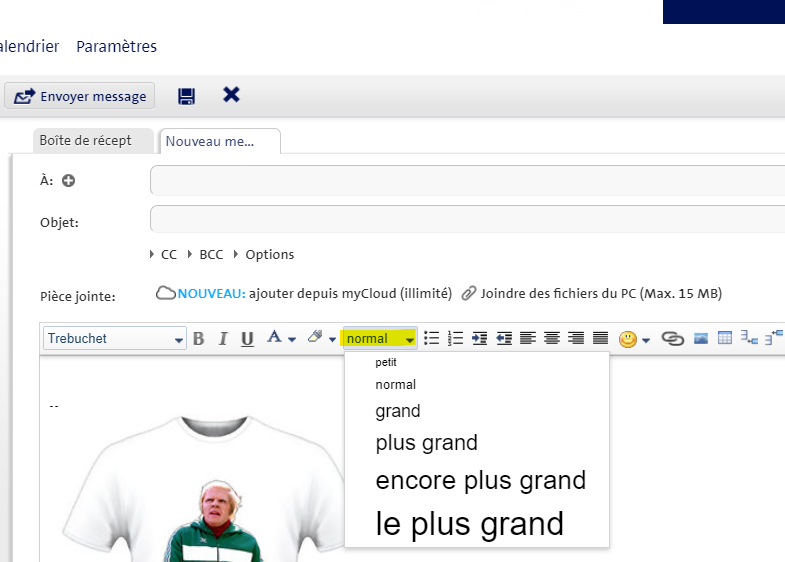This screenshot has width=785, height=562.
Task: Click the insert row icon after table
Action: (749, 338)
